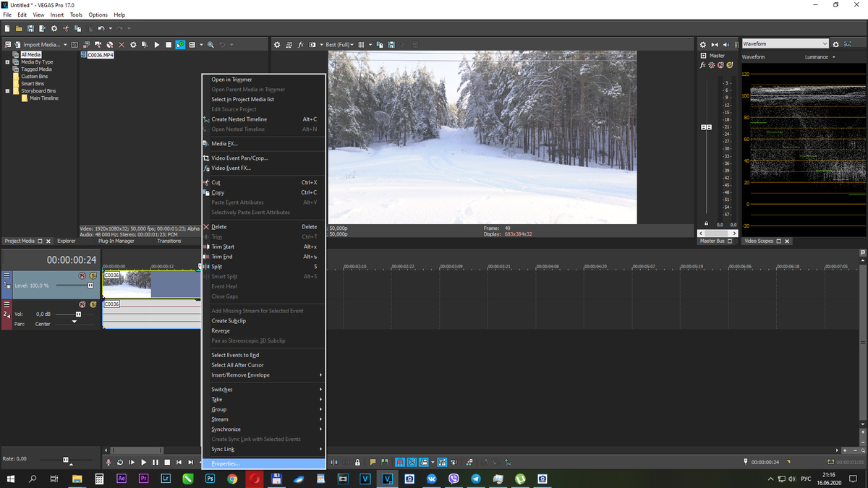Viewport: 868px width, 488px height.
Task: Click Master FX icon in Master Bus panel
Action: 702,65
